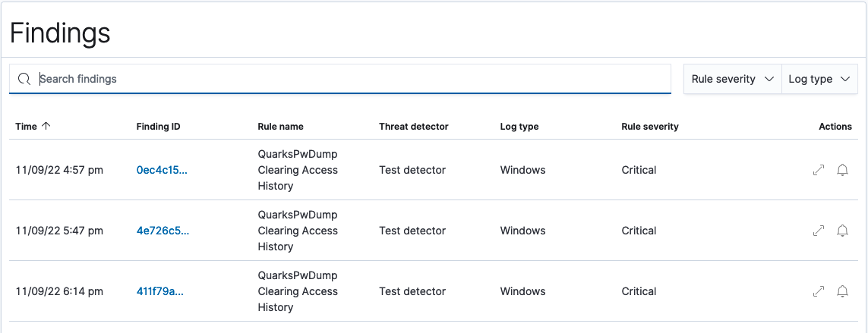Viewport: 868px width, 333px height.
Task: Select the 11/09/22 6:14 pm timestamp cell
Action: tap(59, 291)
